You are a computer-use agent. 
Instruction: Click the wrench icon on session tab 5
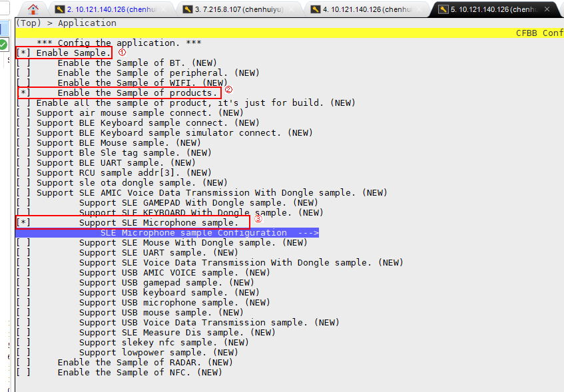[442, 9]
